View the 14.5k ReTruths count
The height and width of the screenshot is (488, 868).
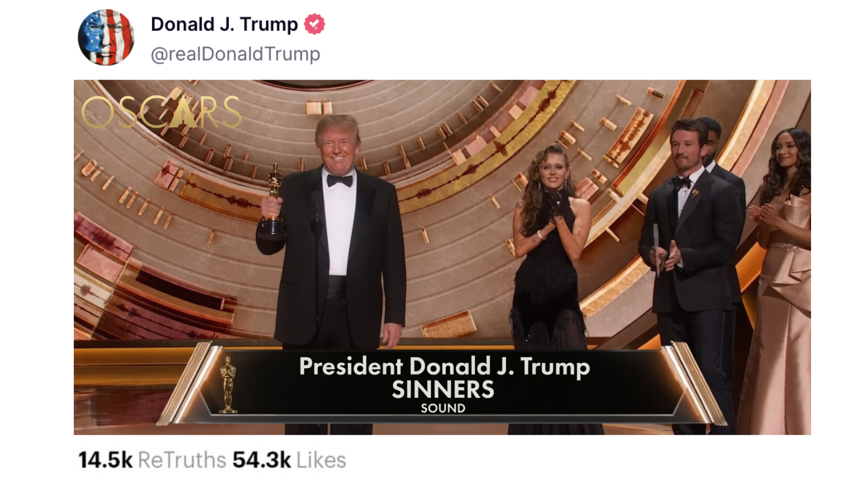[105, 460]
